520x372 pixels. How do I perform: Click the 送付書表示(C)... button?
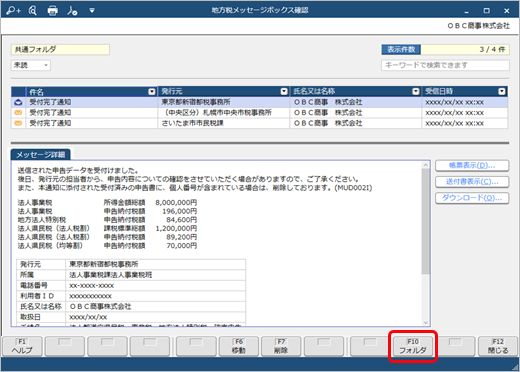click(x=472, y=182)
